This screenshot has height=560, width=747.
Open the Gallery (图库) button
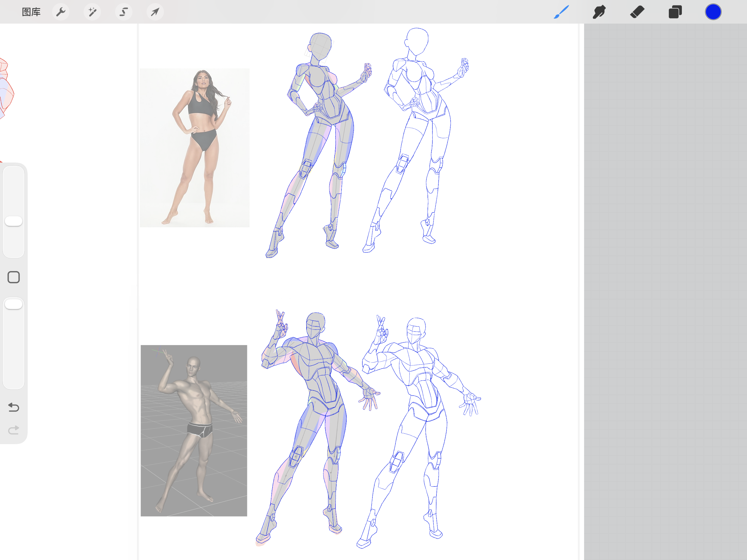(x=31, y=12)
